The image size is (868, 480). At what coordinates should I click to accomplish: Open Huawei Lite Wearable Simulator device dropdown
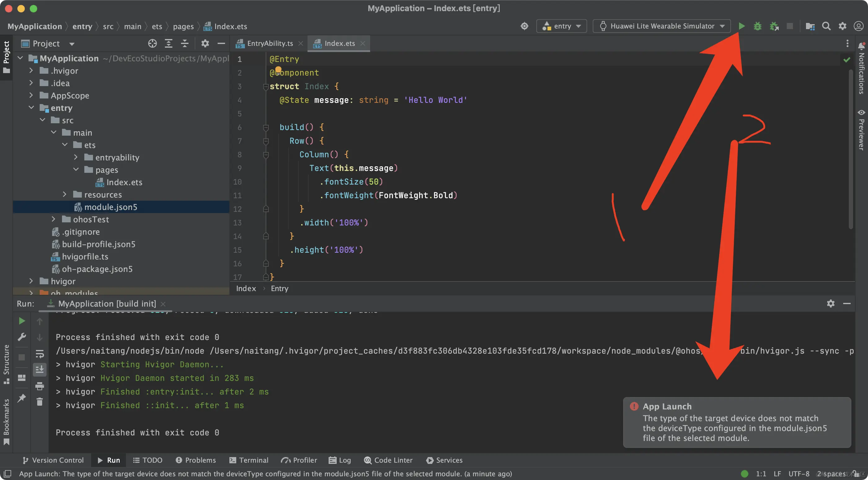pos(662,26)
